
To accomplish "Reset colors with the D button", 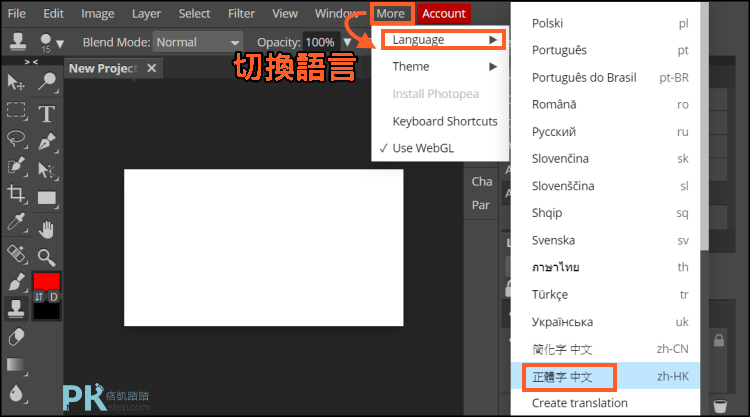I will [x=54, y=297].
